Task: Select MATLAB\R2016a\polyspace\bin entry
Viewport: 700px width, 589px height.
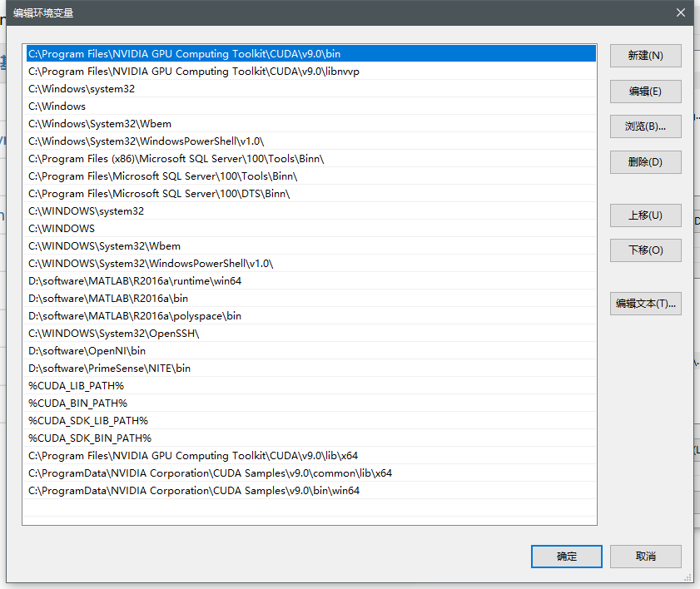Action: 310,316
